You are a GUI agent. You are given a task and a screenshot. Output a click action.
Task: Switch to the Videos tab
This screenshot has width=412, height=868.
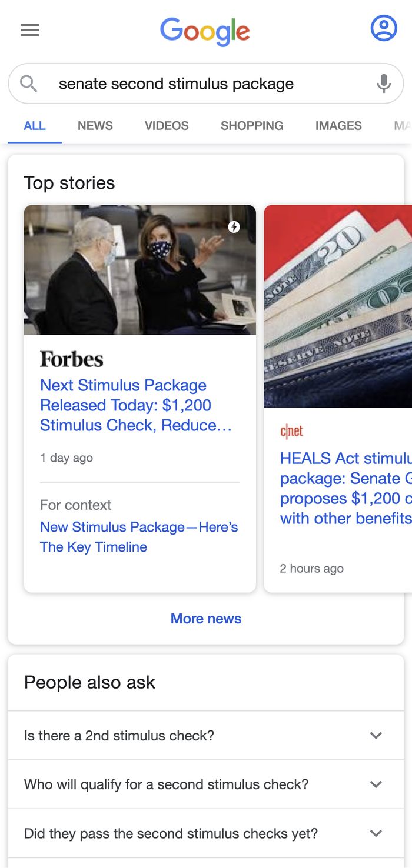click(167, 126)
